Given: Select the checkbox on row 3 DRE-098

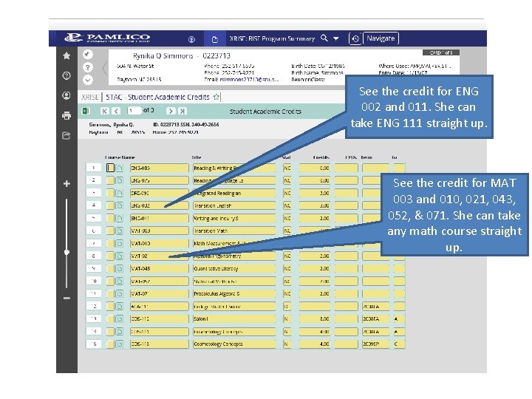Looking at the screenshot, I should pyautogui.click(x=110, y=193).
